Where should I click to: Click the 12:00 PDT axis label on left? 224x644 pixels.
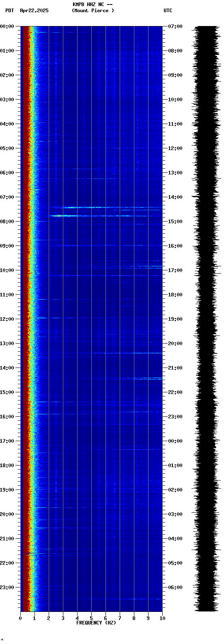(x=7, y=319)
